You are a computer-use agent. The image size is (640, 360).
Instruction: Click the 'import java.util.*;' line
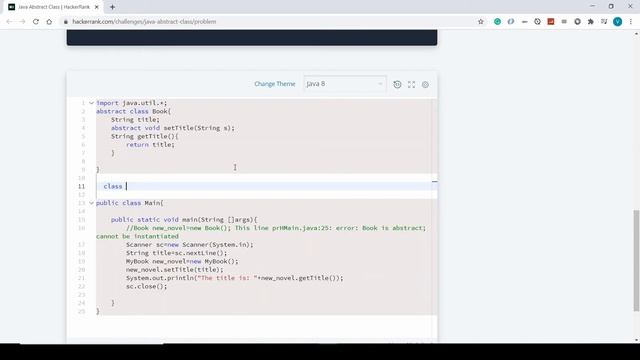(x=131, y=103)
